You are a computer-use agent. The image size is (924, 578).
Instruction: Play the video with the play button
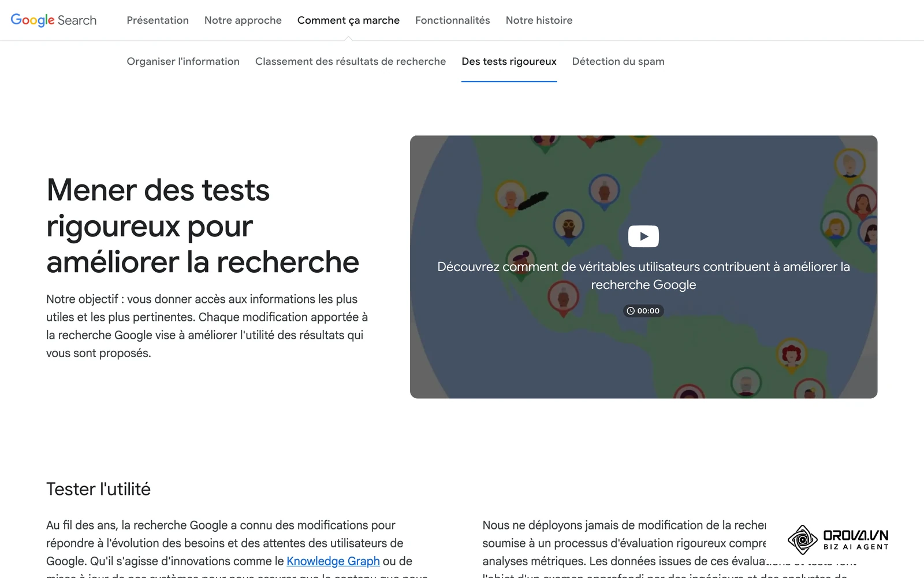tap(643, 236)
